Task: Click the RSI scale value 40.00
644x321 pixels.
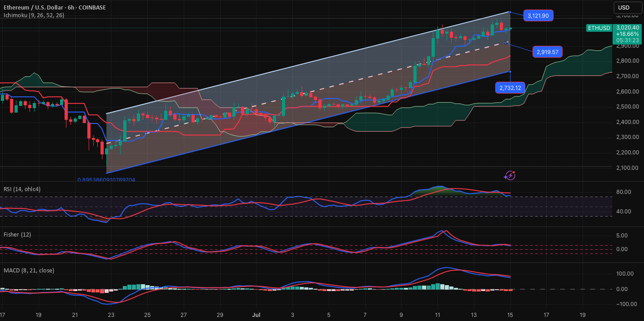Action: [624, 211]
